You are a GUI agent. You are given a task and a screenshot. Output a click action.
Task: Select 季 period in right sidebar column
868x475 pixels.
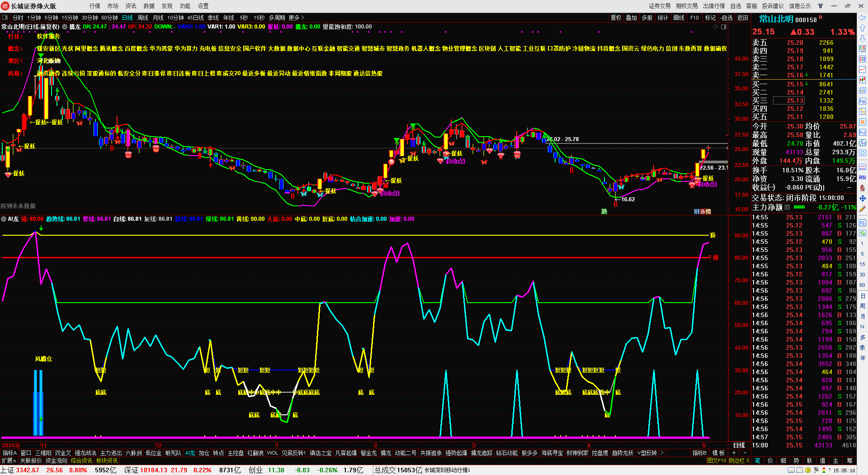863,348
